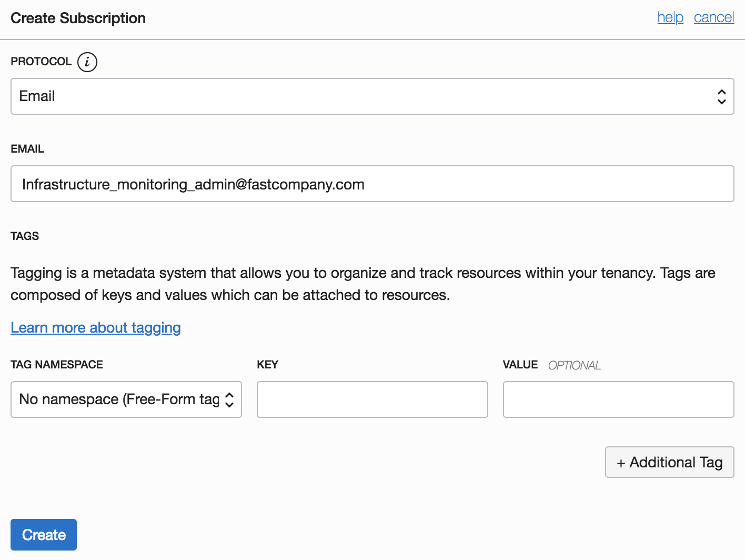Click the PROTOCOL field label
This screenshot has height=560, width=745.
tap(41, 62)
